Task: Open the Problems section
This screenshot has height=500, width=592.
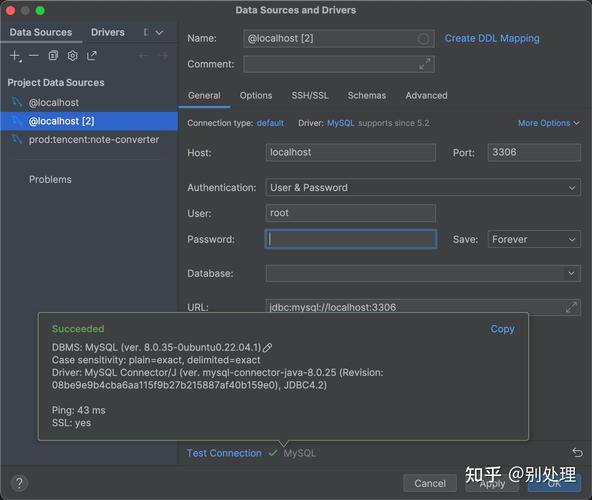Action: click(50, 179)
